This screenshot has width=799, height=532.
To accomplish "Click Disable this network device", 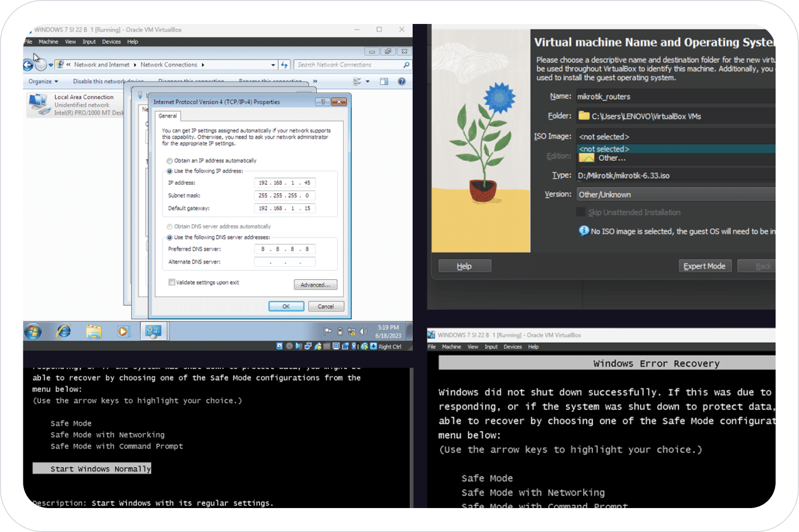I will 108,82.
